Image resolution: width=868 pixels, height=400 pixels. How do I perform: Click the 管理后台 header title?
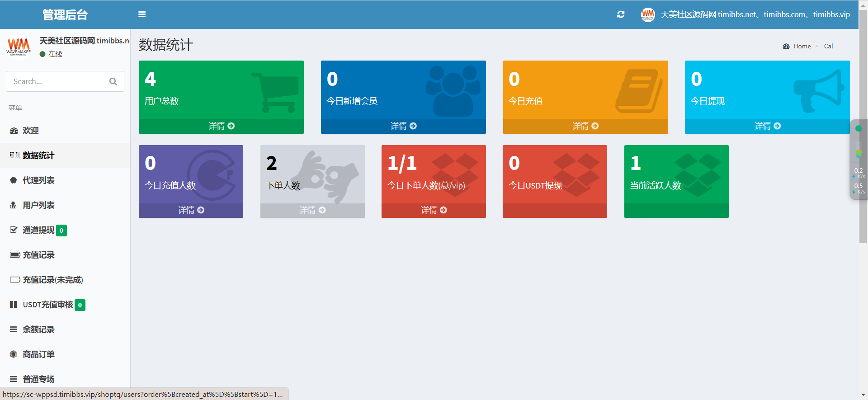click(65, 14)
